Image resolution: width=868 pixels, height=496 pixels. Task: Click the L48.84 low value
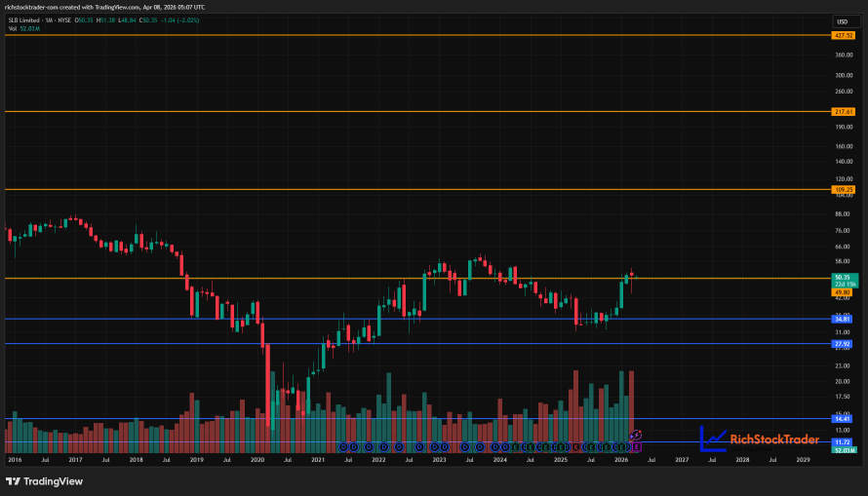pos(127,20)
